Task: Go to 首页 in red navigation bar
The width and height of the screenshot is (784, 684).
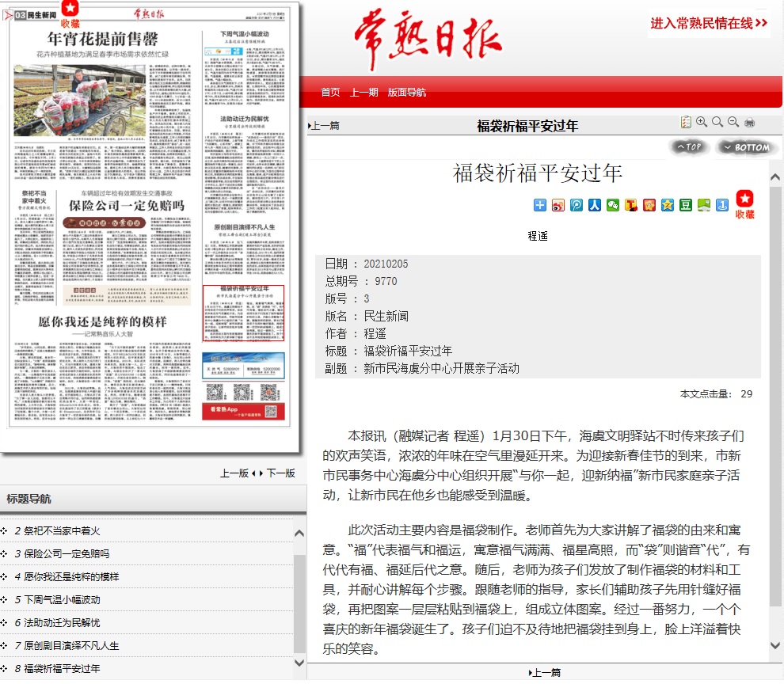Action: [330, 92]
